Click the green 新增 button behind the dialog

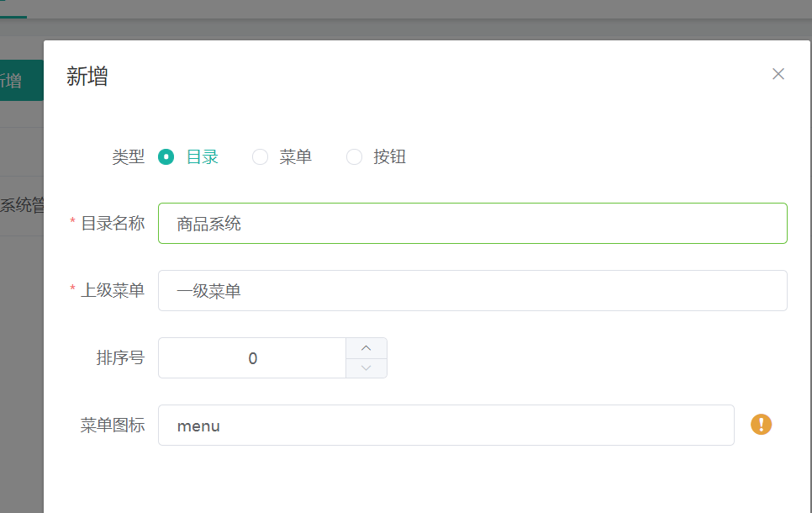[21, 81]
